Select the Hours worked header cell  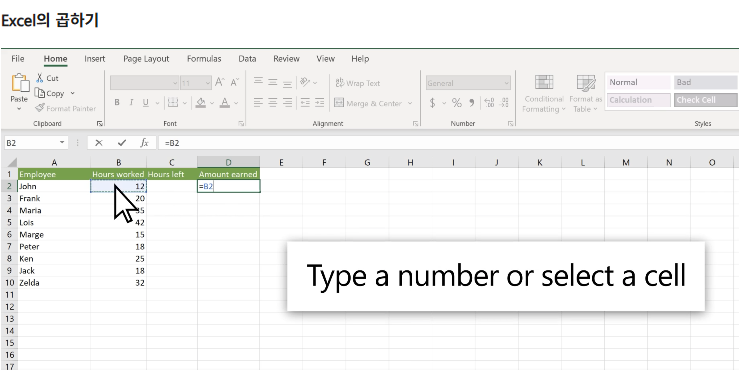coord(118,174)
